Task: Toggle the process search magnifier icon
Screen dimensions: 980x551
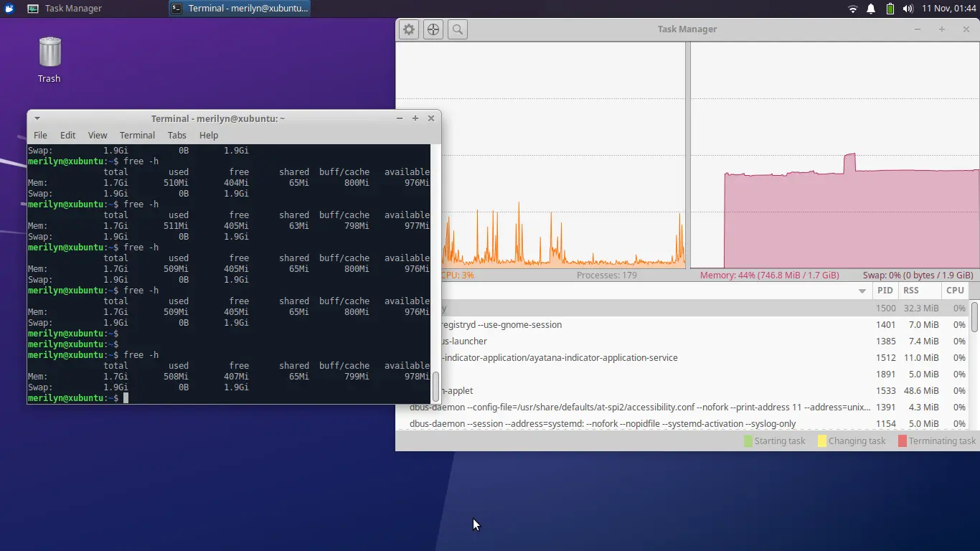Action: [458, 29]
